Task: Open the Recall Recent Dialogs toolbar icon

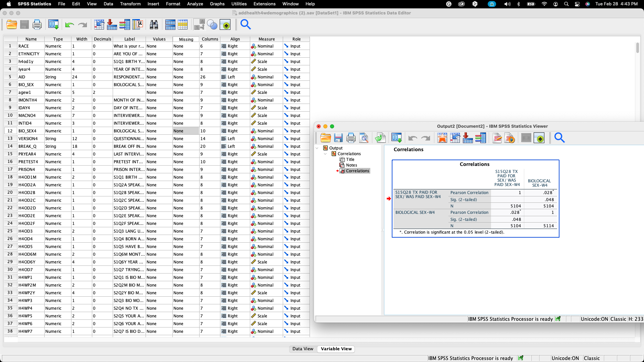Action: click(x=53, y=25)
